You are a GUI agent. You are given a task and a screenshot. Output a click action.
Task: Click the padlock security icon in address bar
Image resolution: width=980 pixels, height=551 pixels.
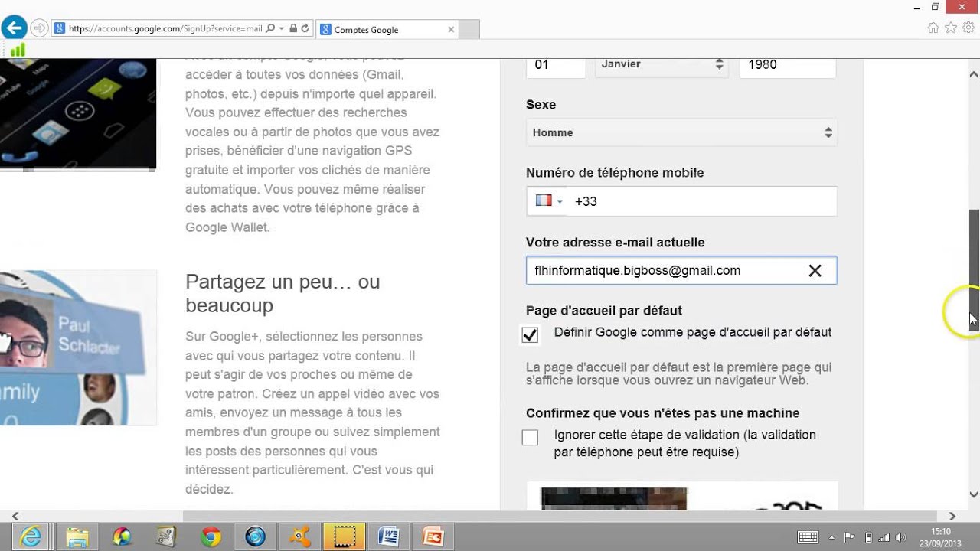click(x=293, y=29)
